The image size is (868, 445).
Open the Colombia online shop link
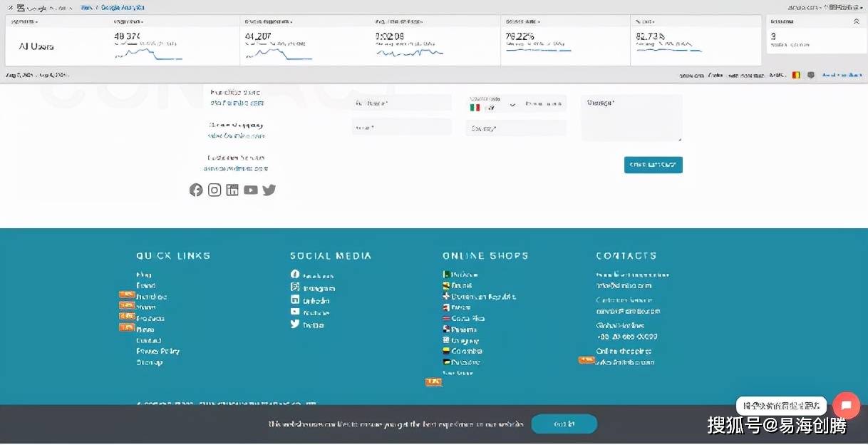coord(467,351)
